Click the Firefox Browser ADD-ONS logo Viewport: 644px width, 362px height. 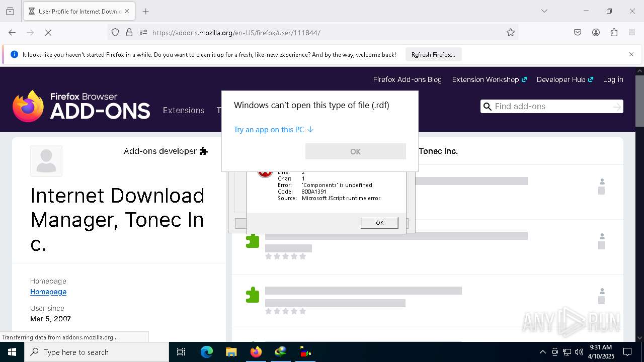pyautogui.click(x=81, y=106)
